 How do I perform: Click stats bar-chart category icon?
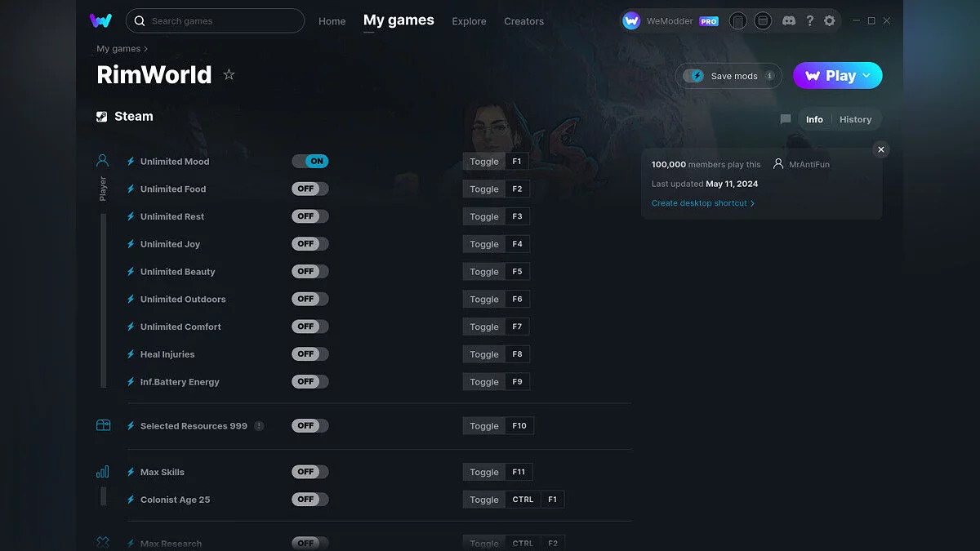[103, 472]
